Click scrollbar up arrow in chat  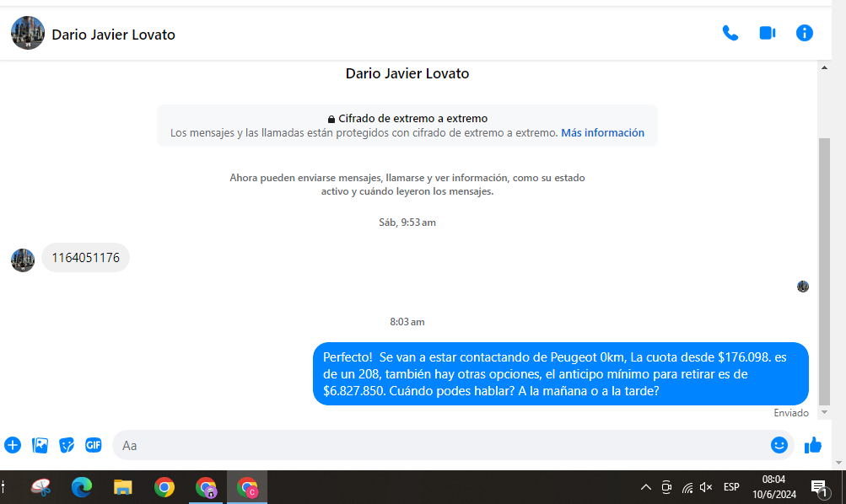point(824,68)
